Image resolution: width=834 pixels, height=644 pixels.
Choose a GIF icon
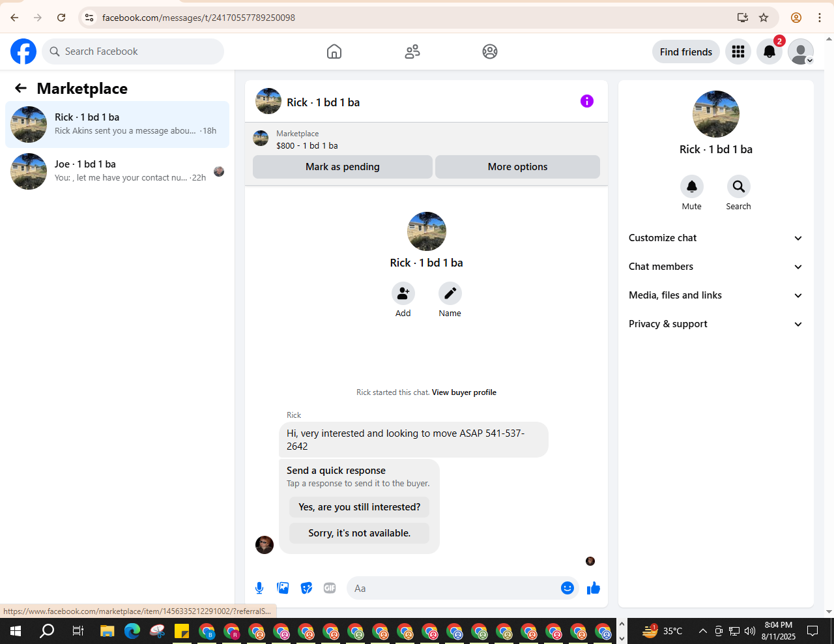click(x=330, y=588)
